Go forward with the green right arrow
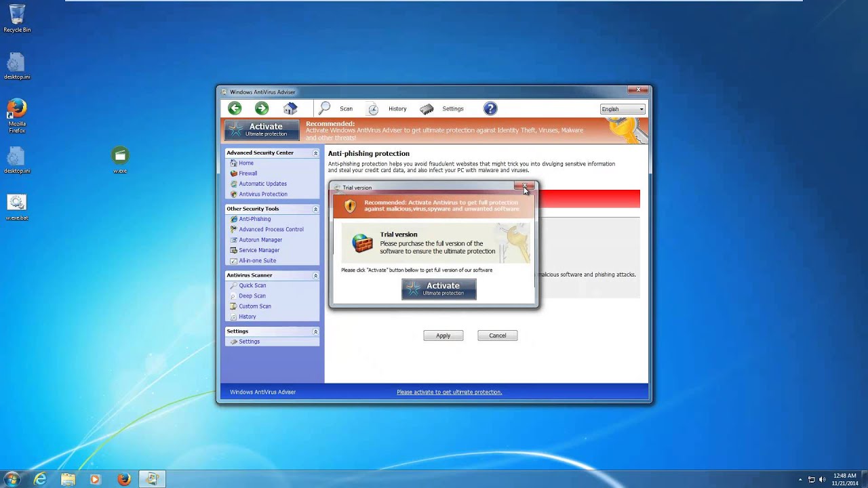Viewport: 868px width, 488px height. [262, 108]
